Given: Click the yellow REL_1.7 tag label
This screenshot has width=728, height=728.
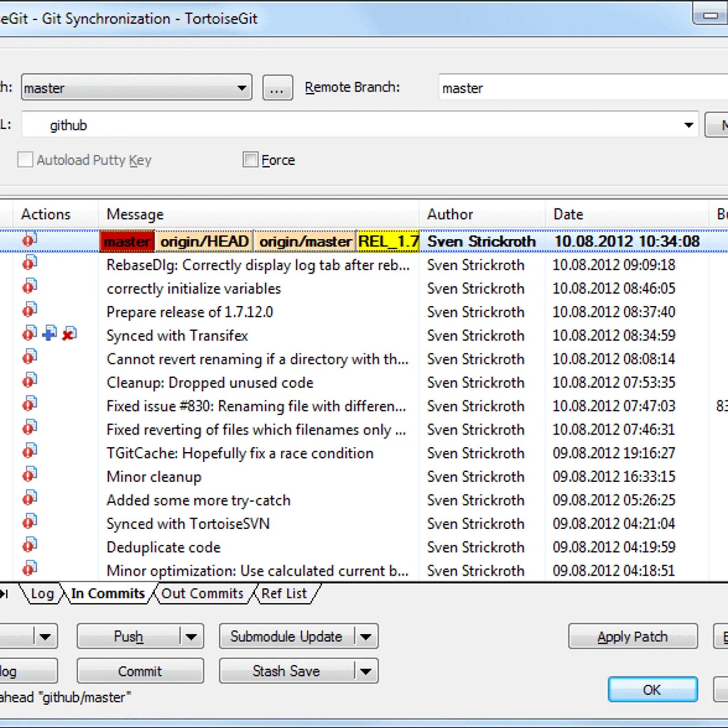Looking at the screenshot, I should click(388, 241).
